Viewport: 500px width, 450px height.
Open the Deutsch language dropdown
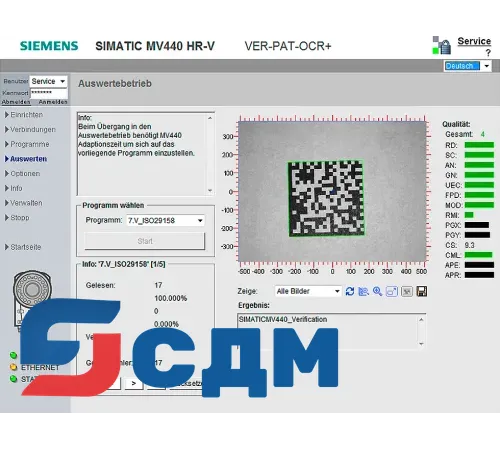click(x=468, y=66)
